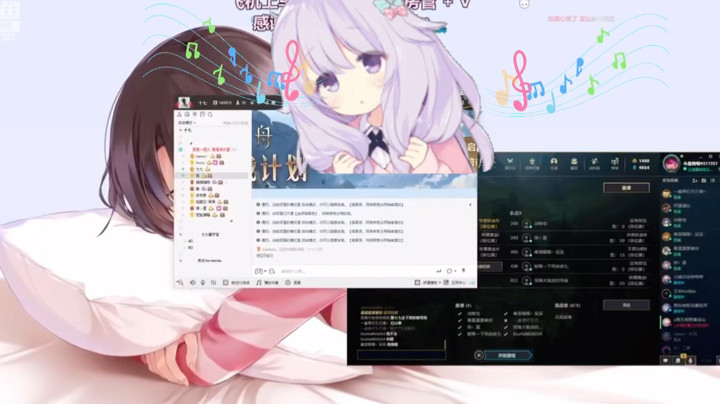
Task: Open the Store tab icon in LoL client
Action: click(614, 163)
